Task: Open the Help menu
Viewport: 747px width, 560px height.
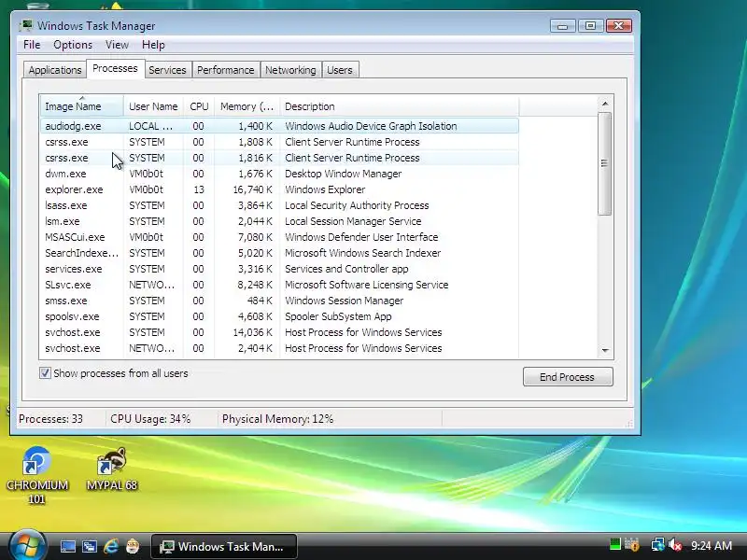Action: point(153,45)
